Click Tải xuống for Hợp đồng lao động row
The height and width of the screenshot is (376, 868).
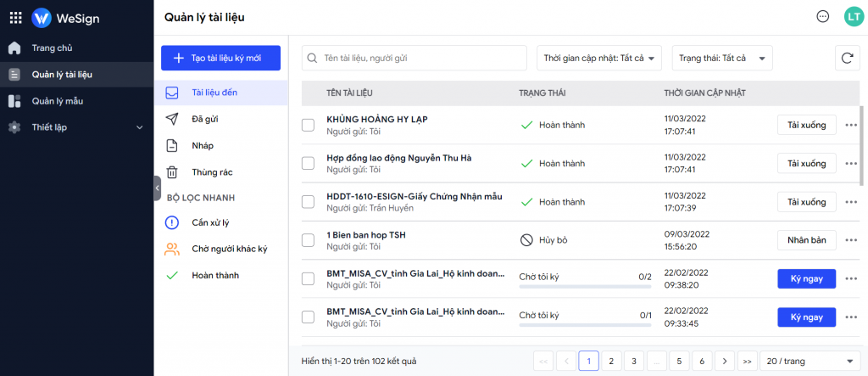(x=807, y=164)
